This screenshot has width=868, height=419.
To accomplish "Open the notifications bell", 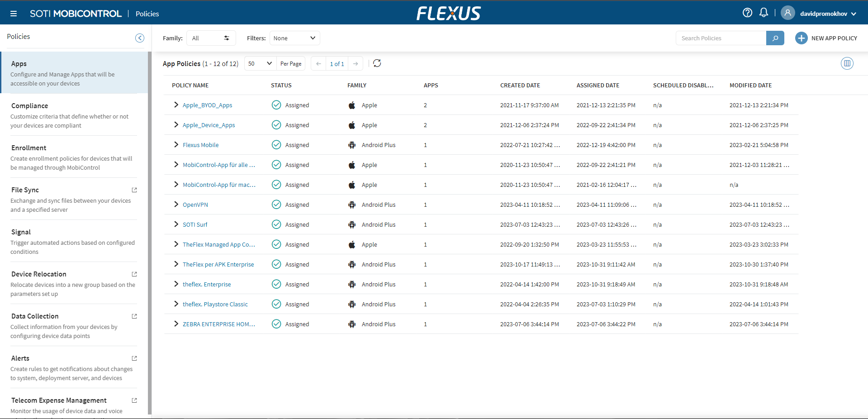I will pyautogui.click(x=764, y=13).
